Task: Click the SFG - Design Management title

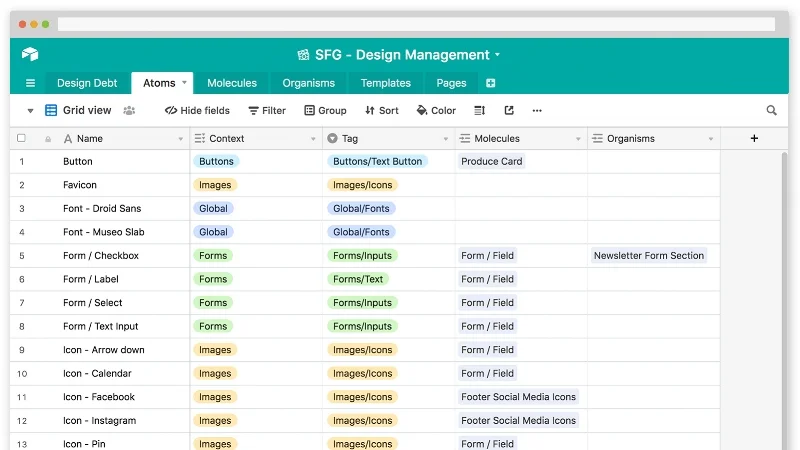Action: pyautogui.click(x=402, y=55)
